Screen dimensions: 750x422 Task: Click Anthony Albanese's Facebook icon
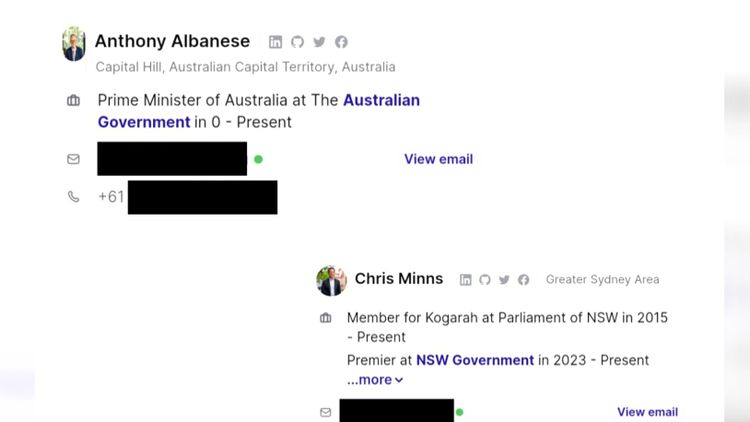(x=341, y=42)
